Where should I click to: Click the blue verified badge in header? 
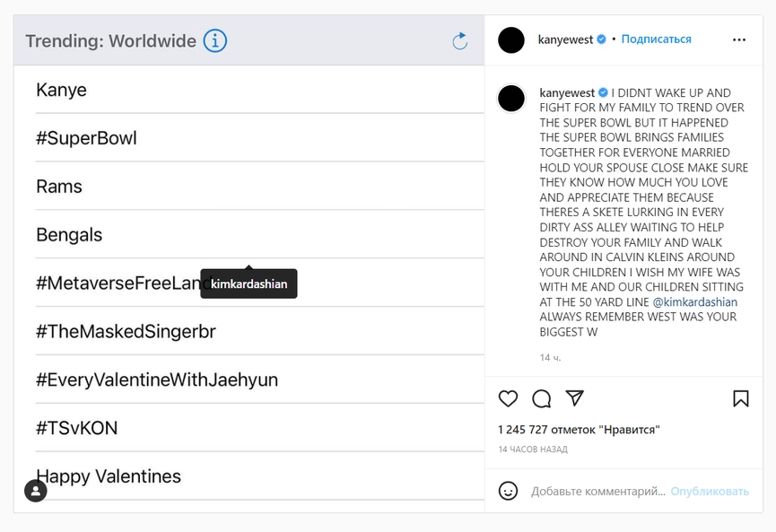(602, 39)
